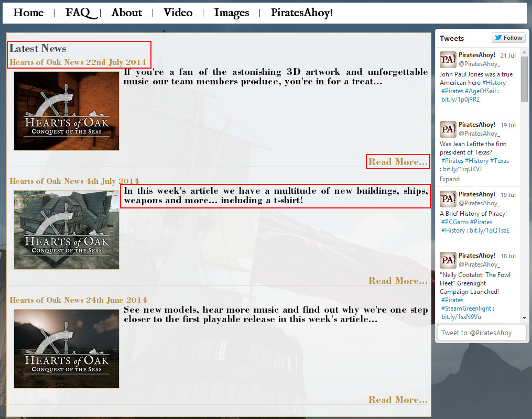Click the Twitter bird icon in Follow button

(x=498, y=37)
